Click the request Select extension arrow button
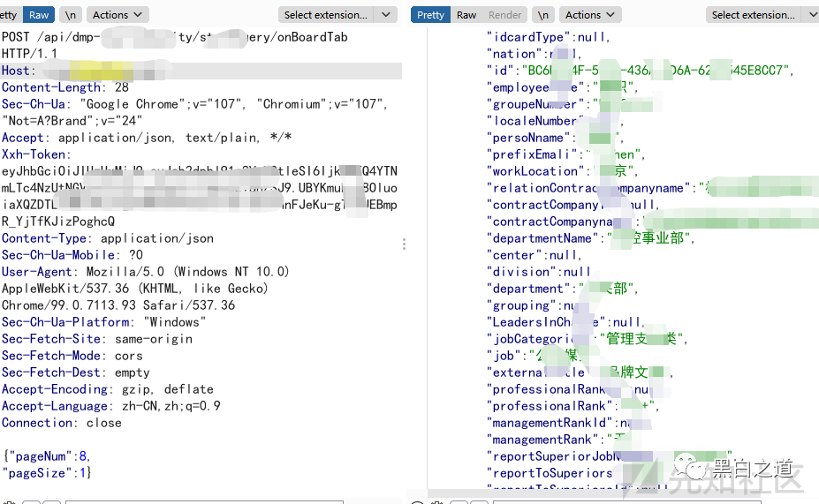Image resolution: width=819 pixels, height=504 pixels. pos(385,15)
